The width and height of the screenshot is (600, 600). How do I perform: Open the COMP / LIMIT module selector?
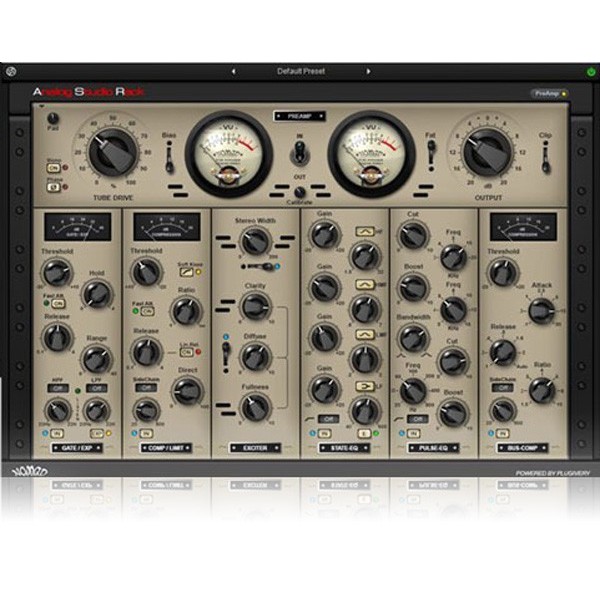point(166,448)
